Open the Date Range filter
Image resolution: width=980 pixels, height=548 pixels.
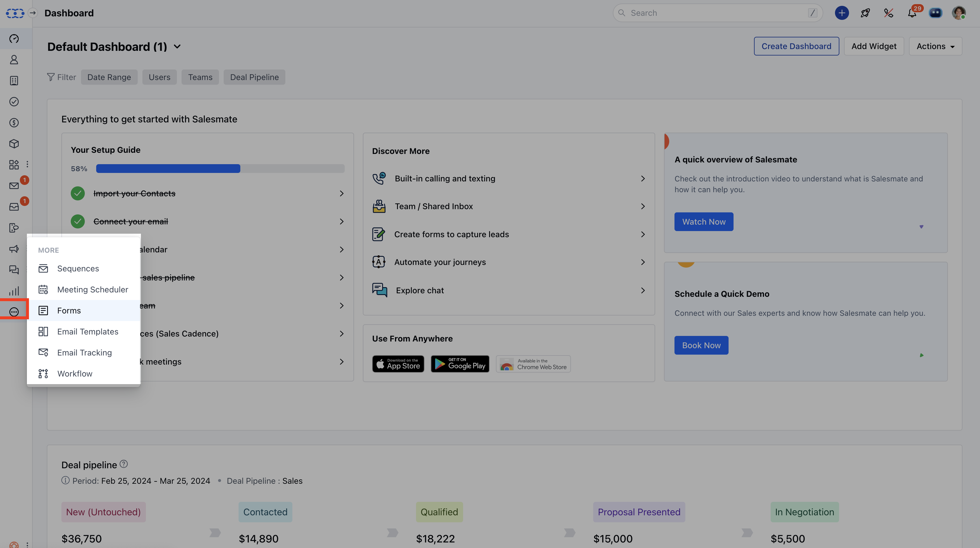[x=109, y=77]
